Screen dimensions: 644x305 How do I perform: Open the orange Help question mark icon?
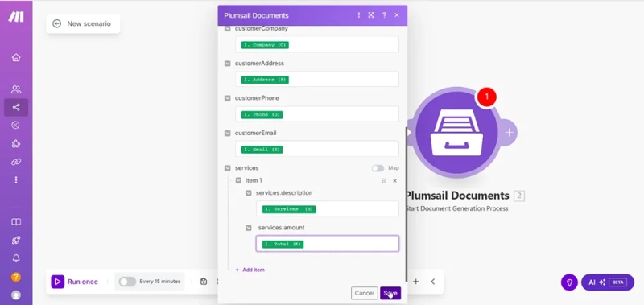point(16,277)
